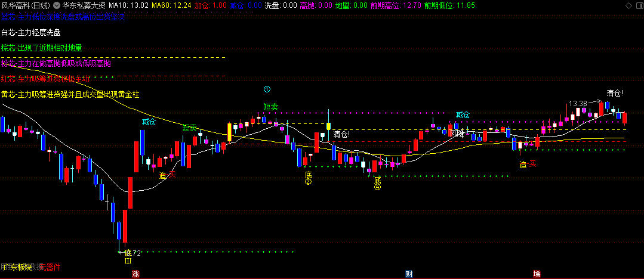Select the 风华高科(日线) chart title
Screen dimensions: 644x279
pyautogui.click(x=26, y=5)
